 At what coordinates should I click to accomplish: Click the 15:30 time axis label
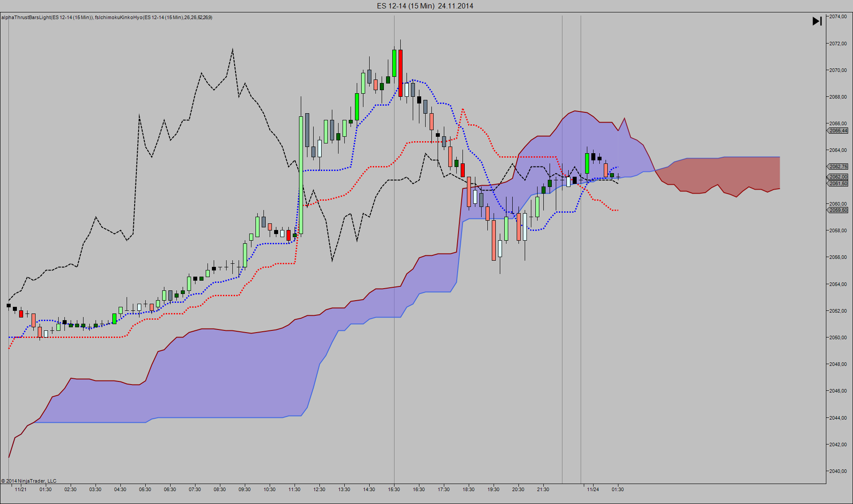394,489
